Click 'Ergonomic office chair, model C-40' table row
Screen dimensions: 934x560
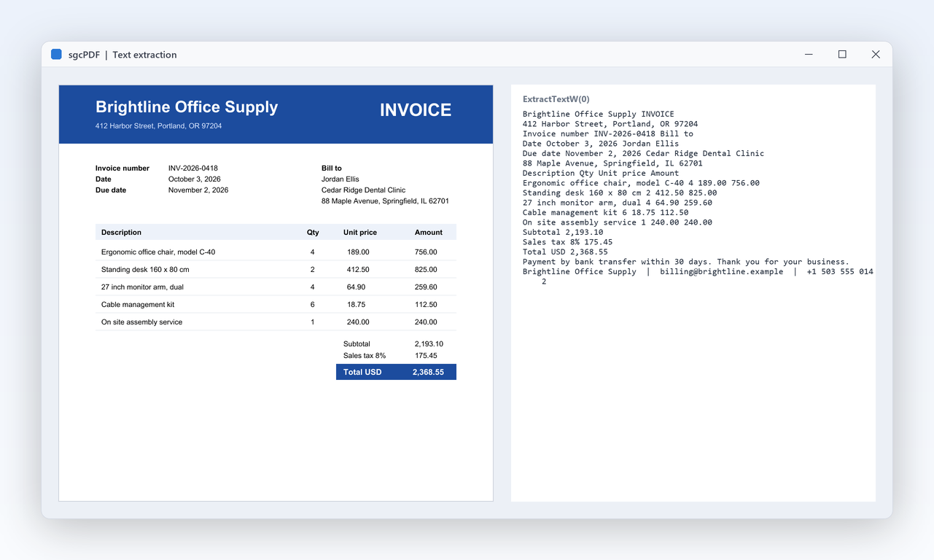tap(276, 252)
